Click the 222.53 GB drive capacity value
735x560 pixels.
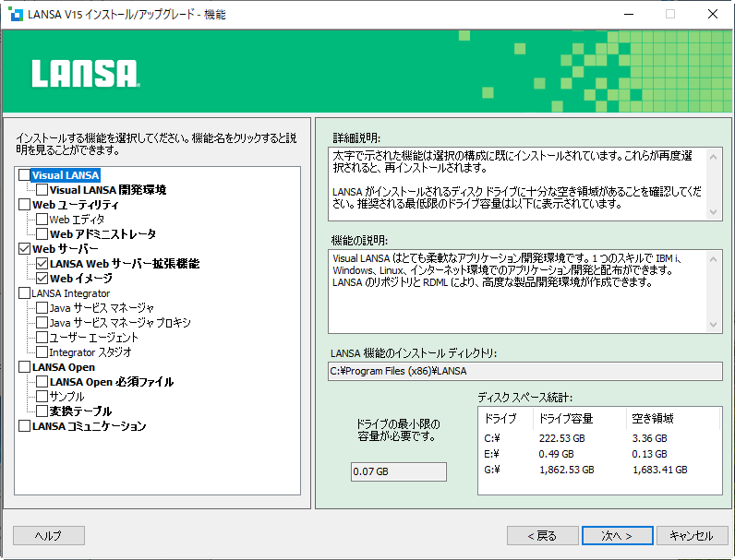[x=561, y=438]
